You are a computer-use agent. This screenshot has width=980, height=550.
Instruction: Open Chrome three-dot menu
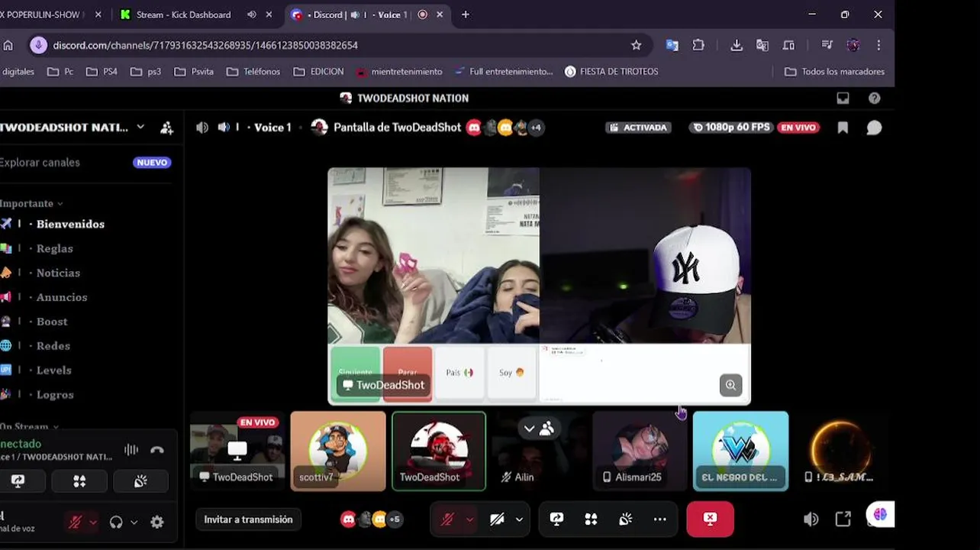[878, 45]
